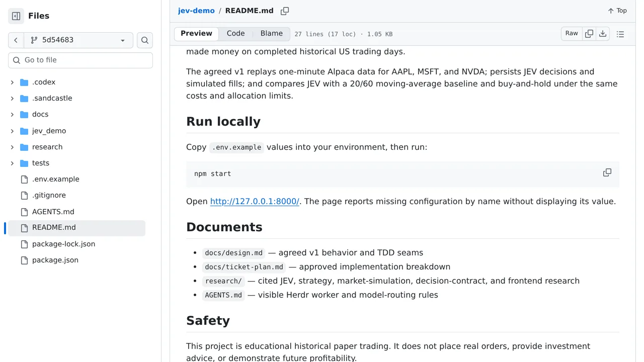Image resolution: width=644 pixels, height=362 pixels.
Task: Click AGENTS.md inline code in Documents list
Action: click(x=223, y=295)
